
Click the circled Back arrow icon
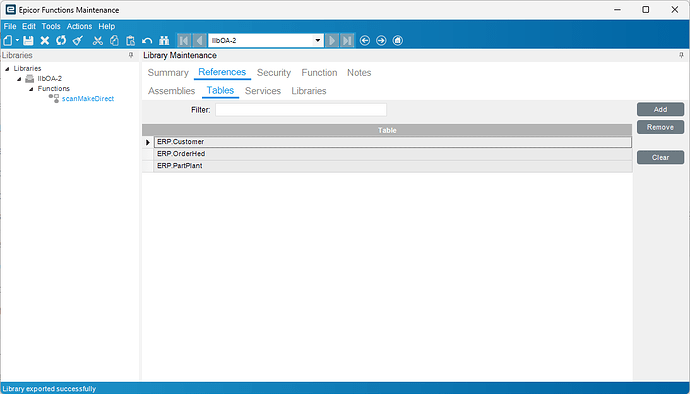365,41
